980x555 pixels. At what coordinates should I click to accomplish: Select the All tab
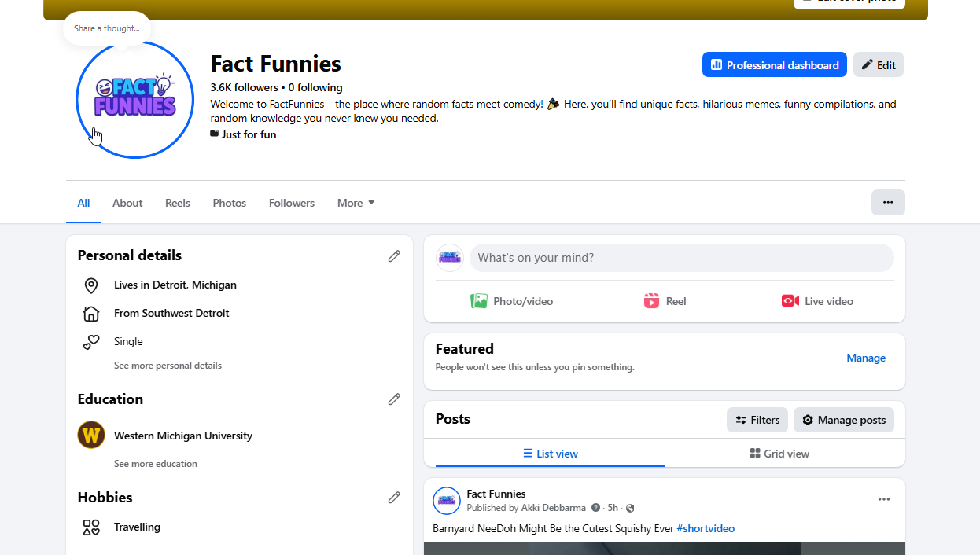pos(83,203)
